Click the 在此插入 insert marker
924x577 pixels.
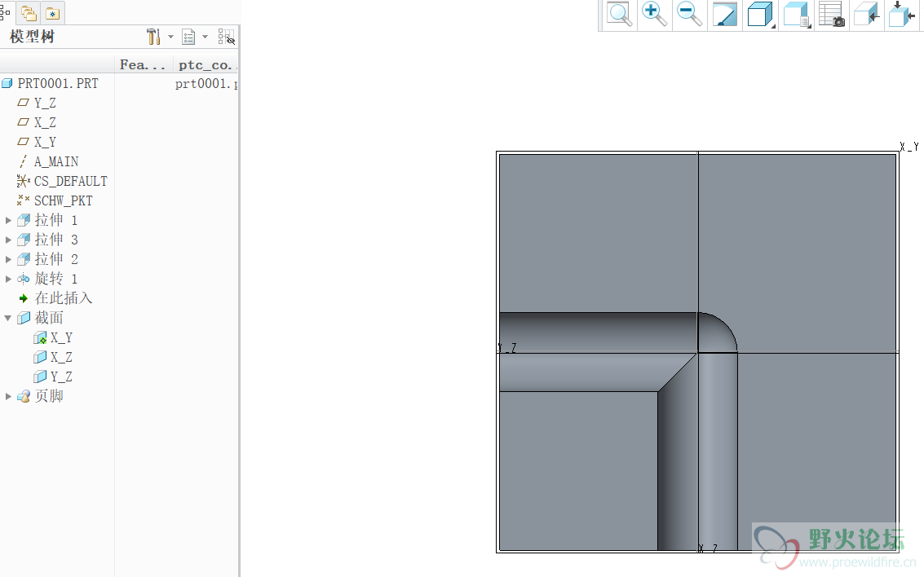[x=63, y=298]
